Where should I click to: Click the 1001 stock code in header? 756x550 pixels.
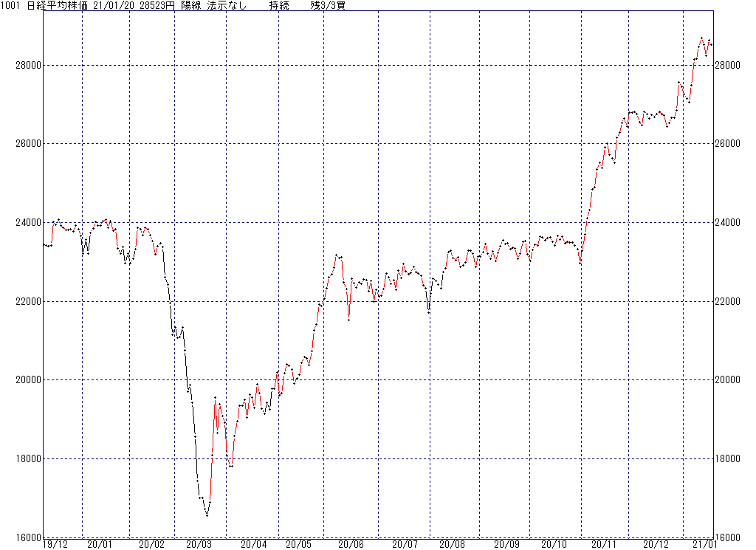(x=13, y=5)
